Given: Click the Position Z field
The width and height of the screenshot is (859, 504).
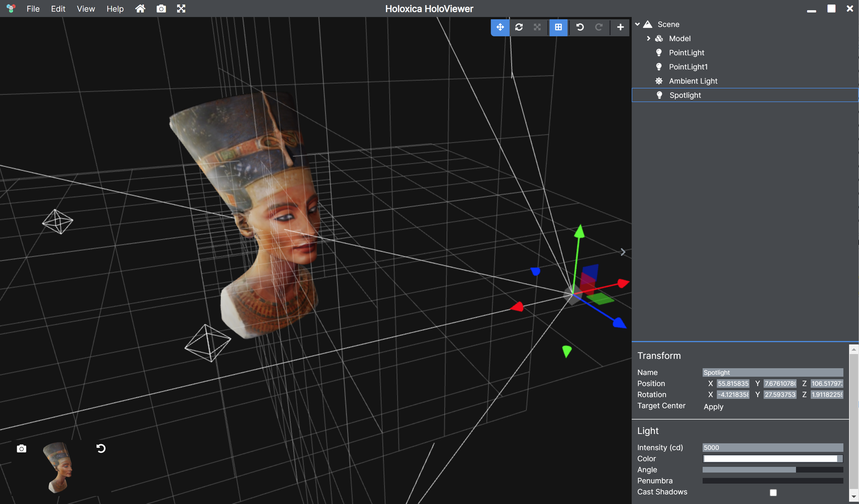Looking at the screenshot, I should (827, 383).
